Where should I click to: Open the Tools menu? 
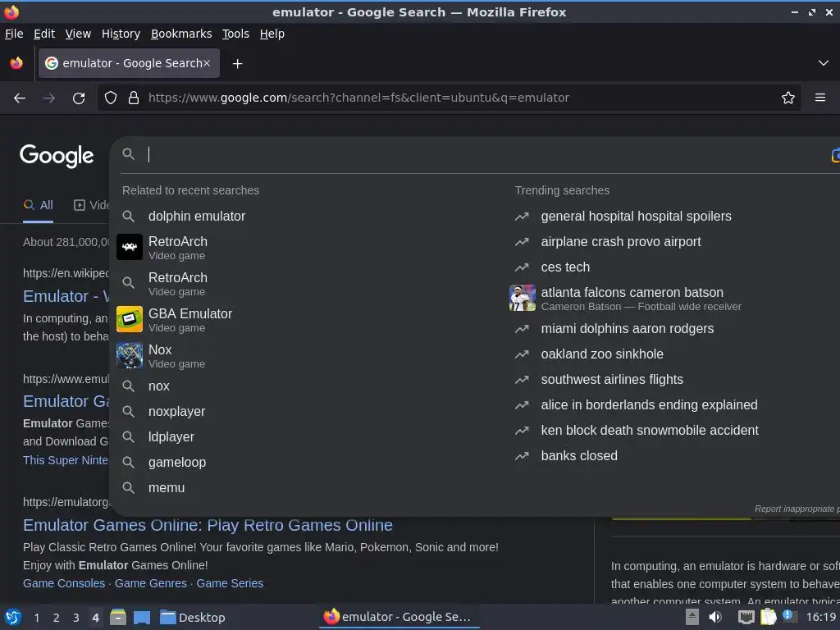click(x=235, y=34)
